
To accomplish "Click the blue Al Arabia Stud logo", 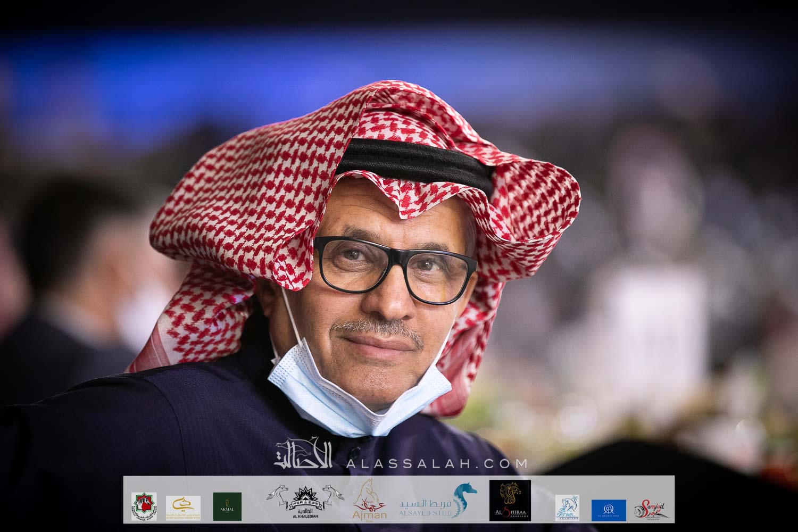I will tap(609, 510).
